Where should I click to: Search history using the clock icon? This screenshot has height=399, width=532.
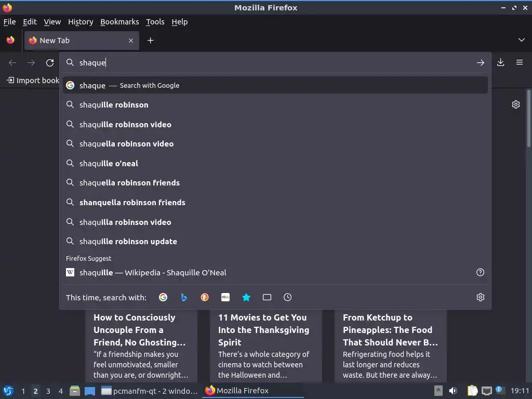coord(287,297)
